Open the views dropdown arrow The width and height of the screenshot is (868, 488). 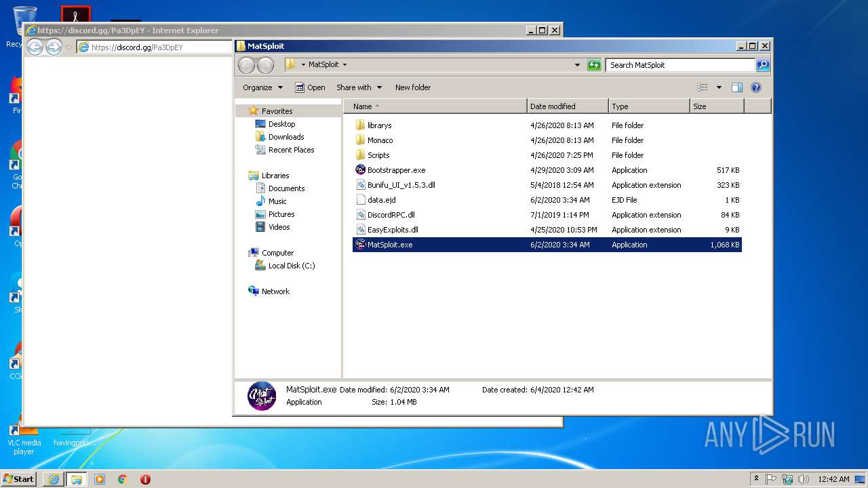pos(719,87)
